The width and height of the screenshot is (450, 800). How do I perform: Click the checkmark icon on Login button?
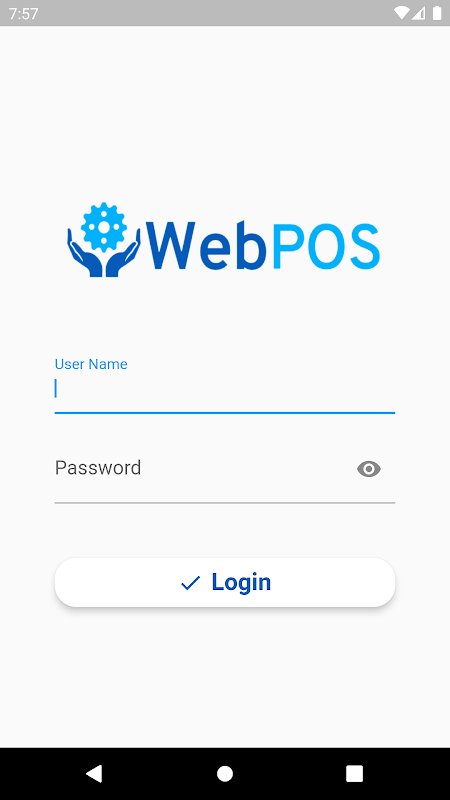coord(190,583)
